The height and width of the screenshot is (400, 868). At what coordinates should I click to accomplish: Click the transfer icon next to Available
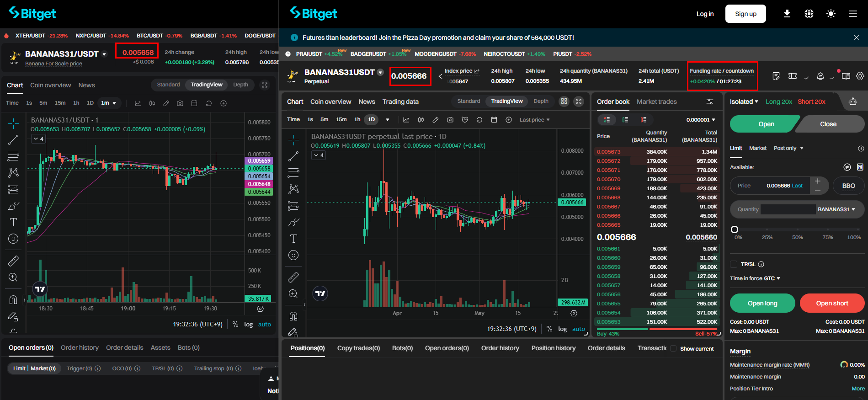847,167
